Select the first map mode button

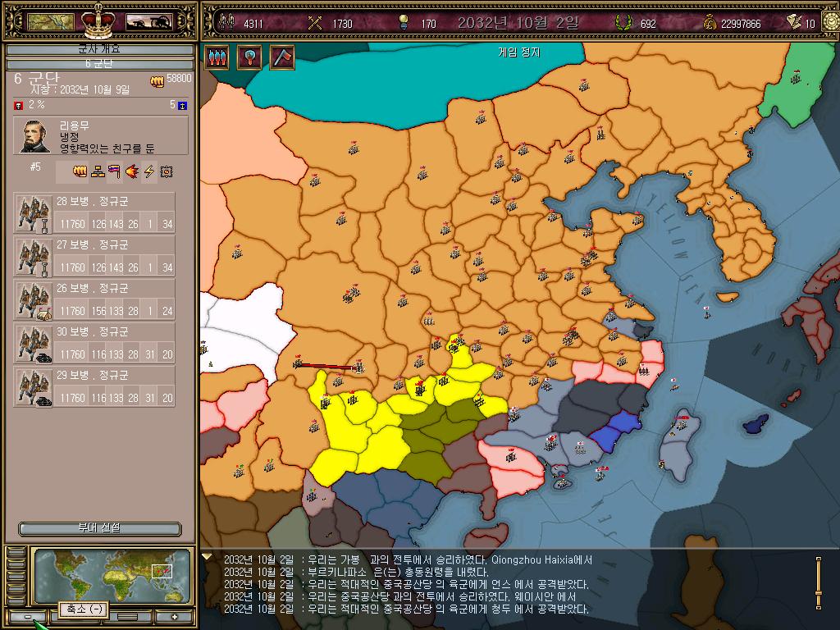[16, 552]
